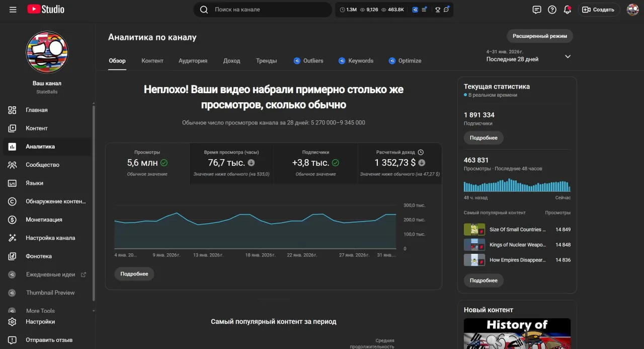Click the History of new content thumbnail

517,333
